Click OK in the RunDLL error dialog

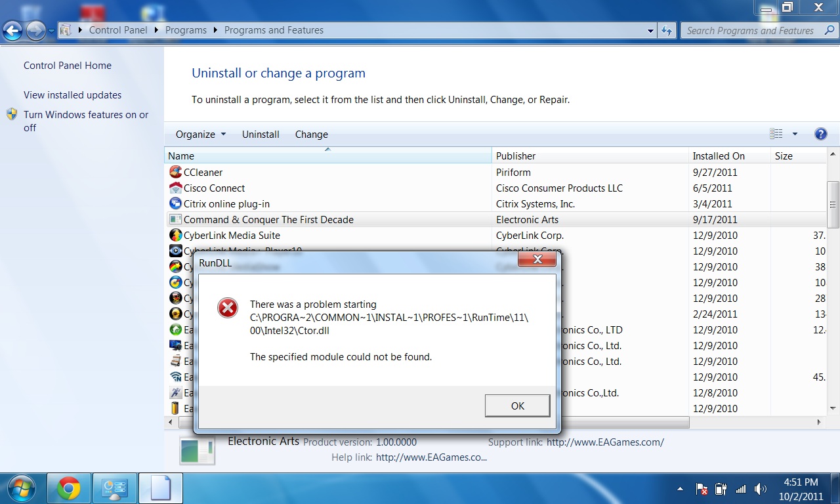pos(517,406)
